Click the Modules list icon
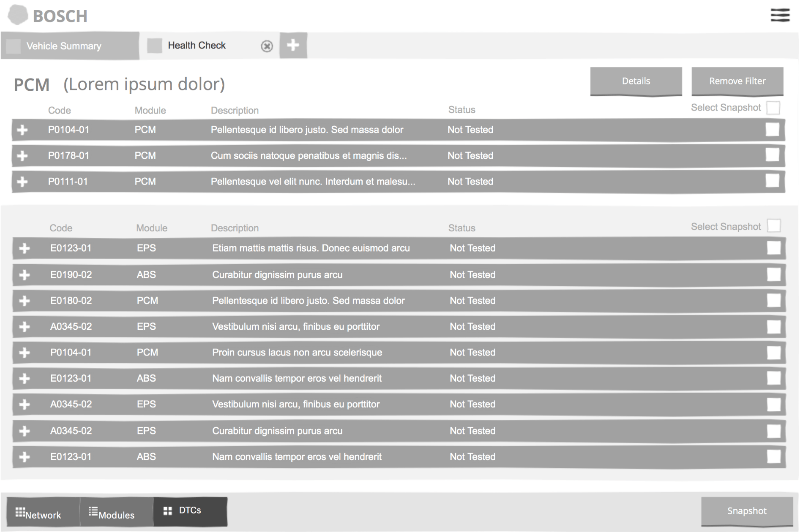Screen dimensions: 800x532 [x=93, y=511]
